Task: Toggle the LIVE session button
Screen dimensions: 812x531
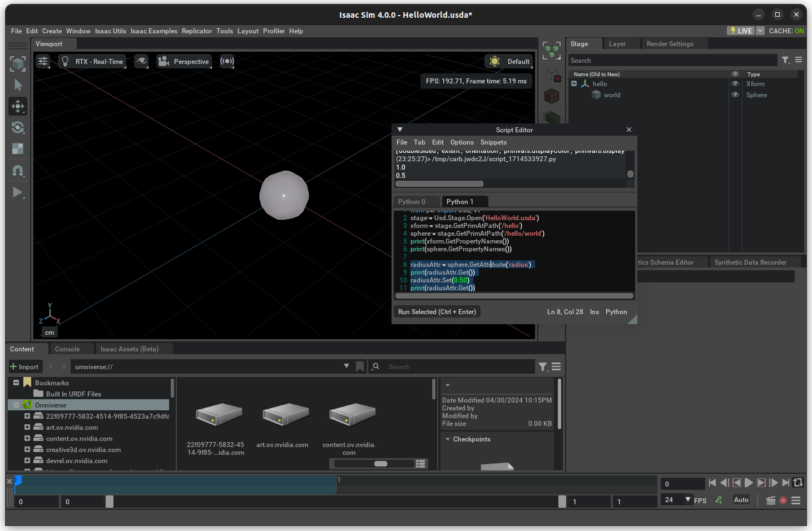Action: 741,31
